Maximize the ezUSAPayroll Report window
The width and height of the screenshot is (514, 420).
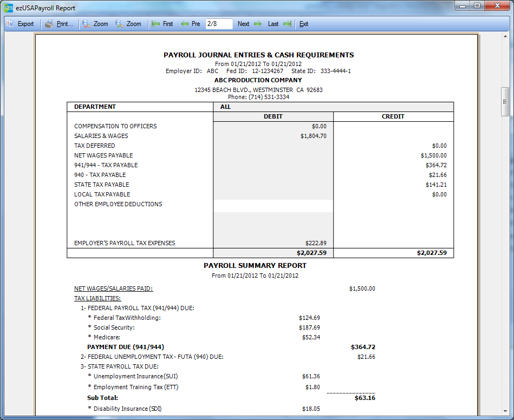pyautogui.click(x=477, y=6)
